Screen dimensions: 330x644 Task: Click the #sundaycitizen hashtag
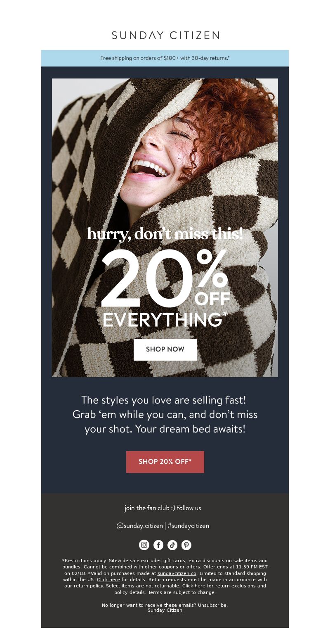189,526
